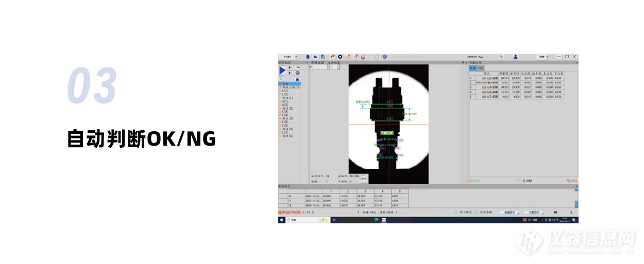
Task: Select the L(7) tree item
Action: coord(284,132)
